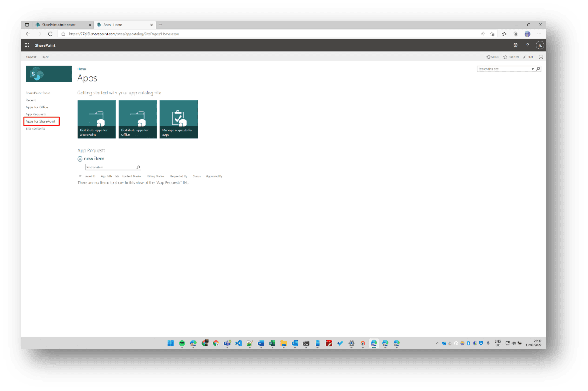
Task: Click the SHARE button
Action: [x=493, y=57]
